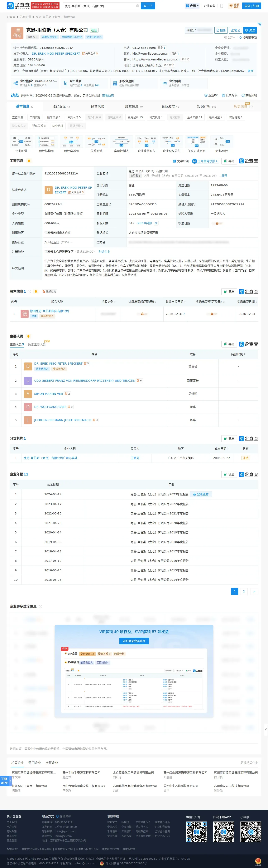
Task: Follow the company with 关注 button
Action: (x=250, y=30)
